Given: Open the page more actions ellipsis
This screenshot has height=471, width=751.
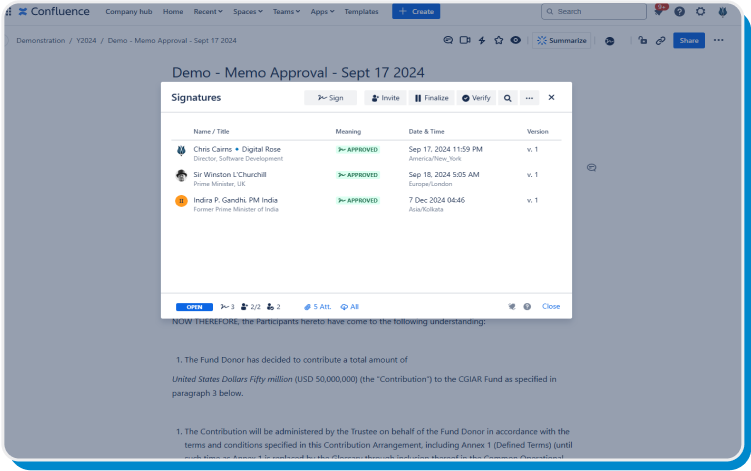Looking at the screenshot, I should [718, 40].
